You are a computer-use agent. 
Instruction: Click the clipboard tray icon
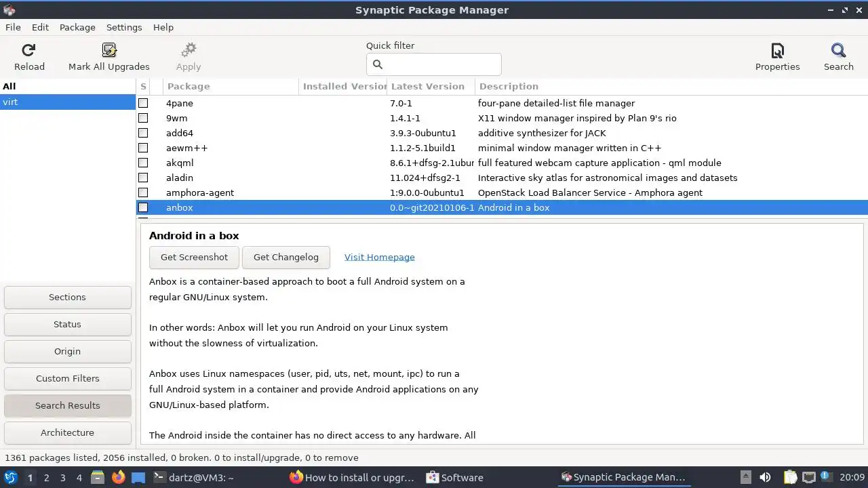coord(791,477)
